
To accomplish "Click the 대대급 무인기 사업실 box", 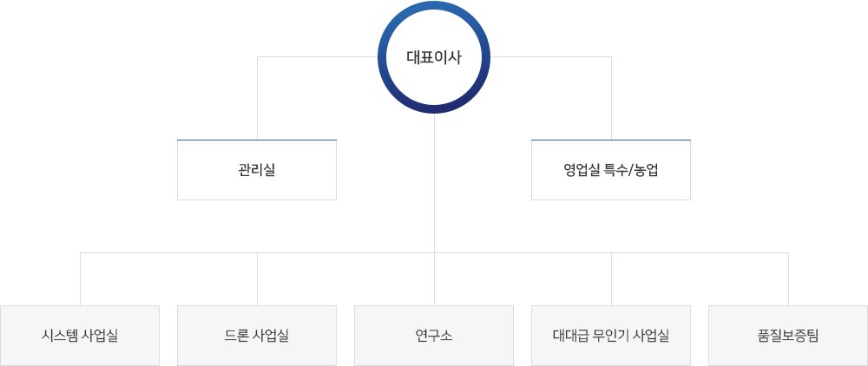I will pyautogui.click(x=611, y=336).
